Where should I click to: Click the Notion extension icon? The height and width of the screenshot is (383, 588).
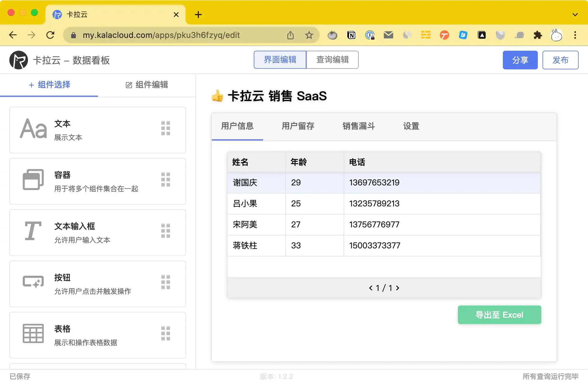click(x=351, y=35)
